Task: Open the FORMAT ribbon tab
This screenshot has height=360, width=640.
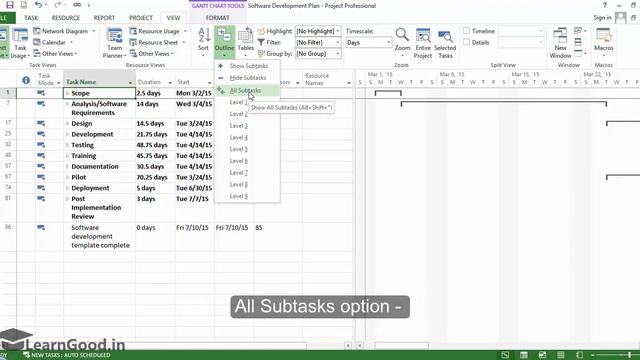Action: click(x=218, y=18)
